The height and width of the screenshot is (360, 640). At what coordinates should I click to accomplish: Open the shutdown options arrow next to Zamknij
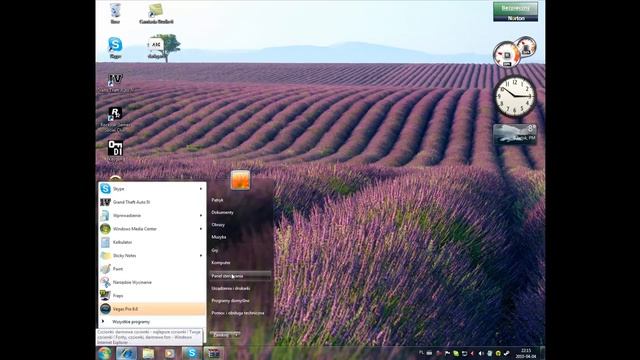[x=236, y=335]
